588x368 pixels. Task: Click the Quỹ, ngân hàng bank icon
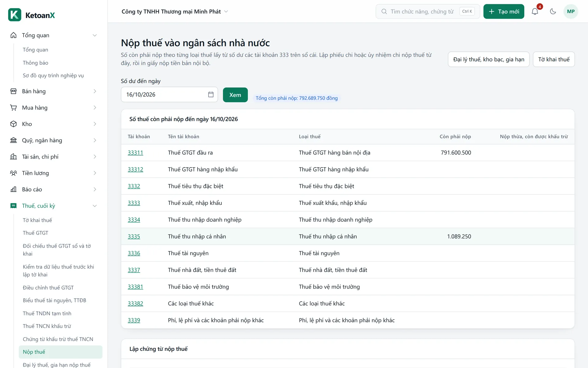pyautogui.click(x=13, y=140)
